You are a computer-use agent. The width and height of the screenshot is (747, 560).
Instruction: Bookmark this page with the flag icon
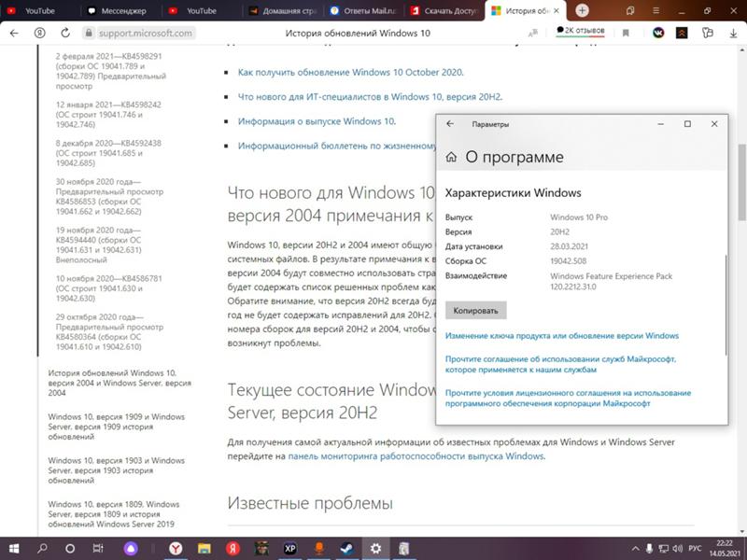[x=626, y=33]
